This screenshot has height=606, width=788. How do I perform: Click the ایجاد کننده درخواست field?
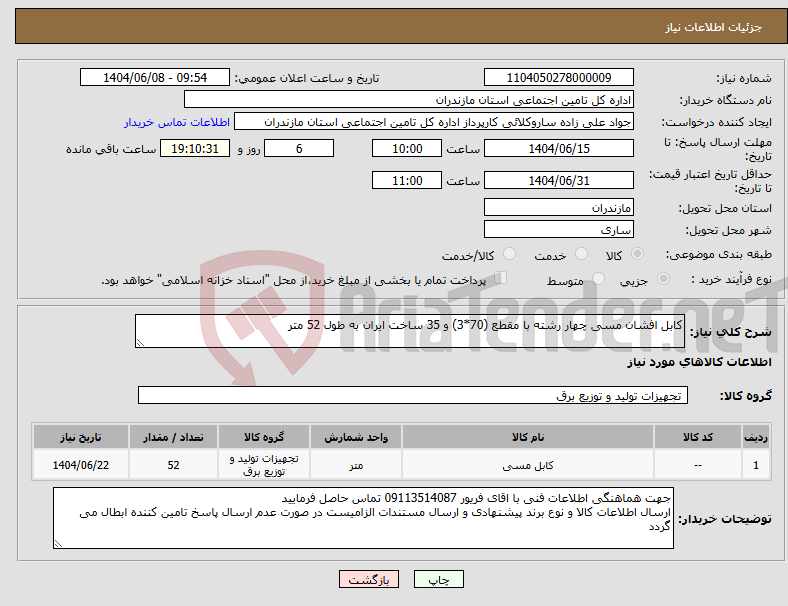pyautogui.click(x=434, y=122)
